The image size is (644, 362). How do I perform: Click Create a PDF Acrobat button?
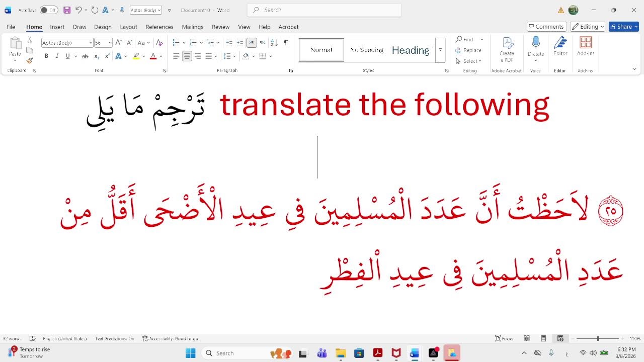point(507,49)
